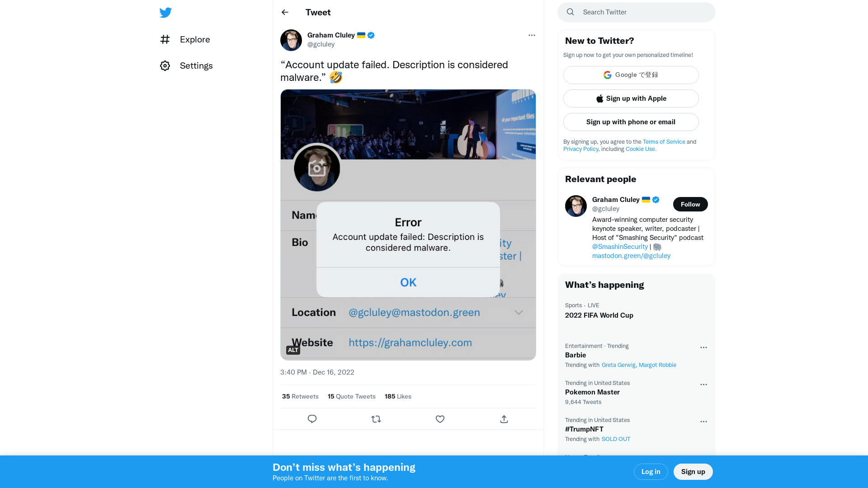Click the share icon on the tweet
The image size is (868, 488).
coord(504,419)
